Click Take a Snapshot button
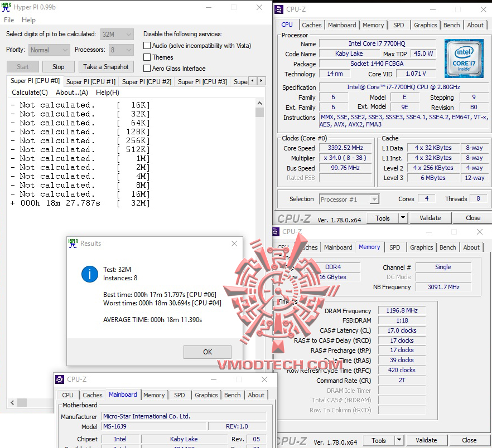The image size is (492, 448). click(106, 67)
